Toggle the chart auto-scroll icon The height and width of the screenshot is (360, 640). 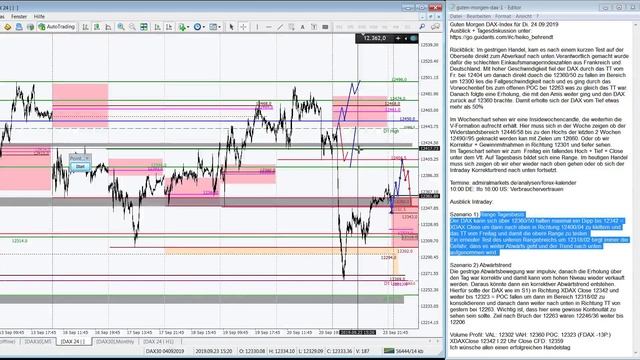tap(158, 27)
